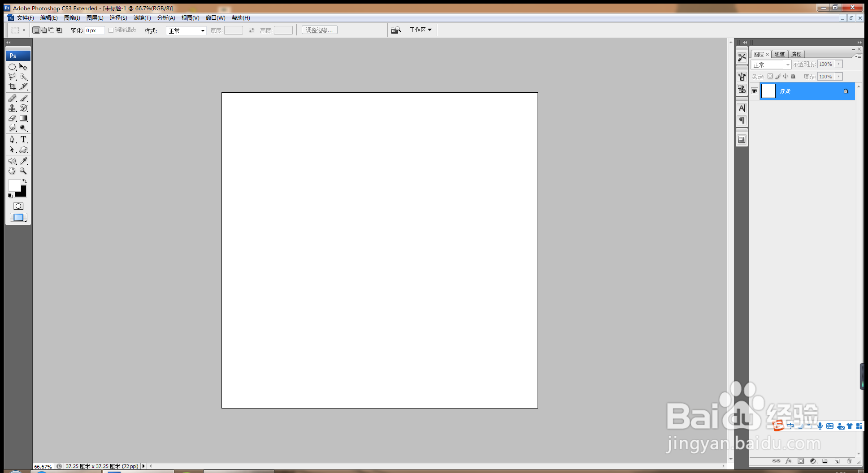Expand the status bar info arrow
This screenshot has width=868, height=473.
[143, 466]
